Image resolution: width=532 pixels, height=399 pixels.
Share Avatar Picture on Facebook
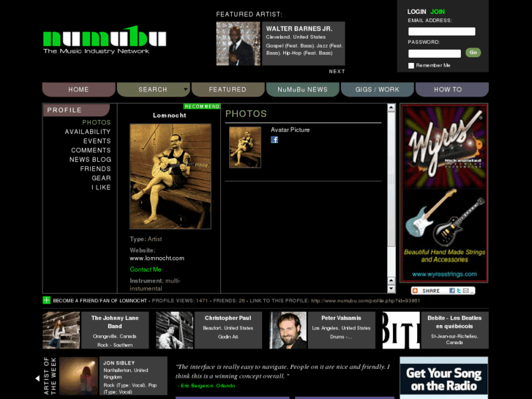click(x=274, y=140)
